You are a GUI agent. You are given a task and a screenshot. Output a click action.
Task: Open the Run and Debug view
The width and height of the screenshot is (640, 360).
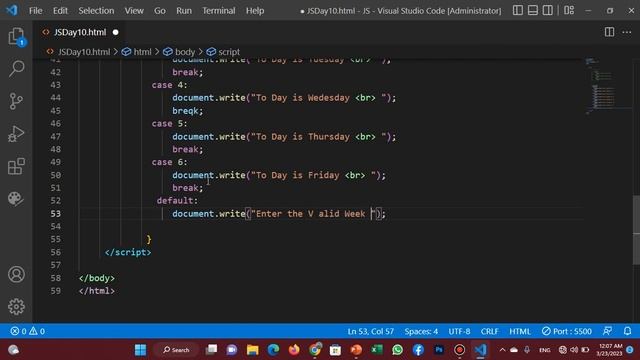[x=16, y=133]
